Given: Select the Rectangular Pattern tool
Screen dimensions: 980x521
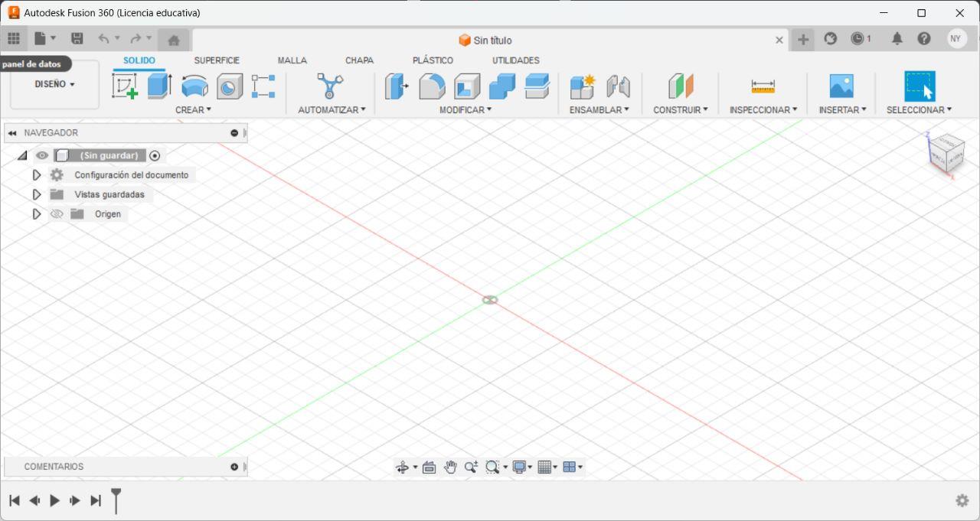Looking at the screenshot, I should pos(263,86).
